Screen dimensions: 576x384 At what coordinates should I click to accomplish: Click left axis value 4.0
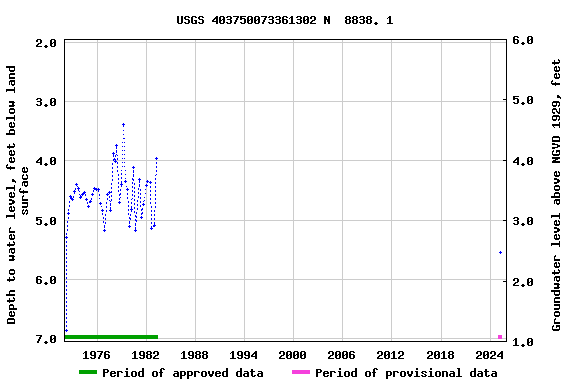click(46, 161)
